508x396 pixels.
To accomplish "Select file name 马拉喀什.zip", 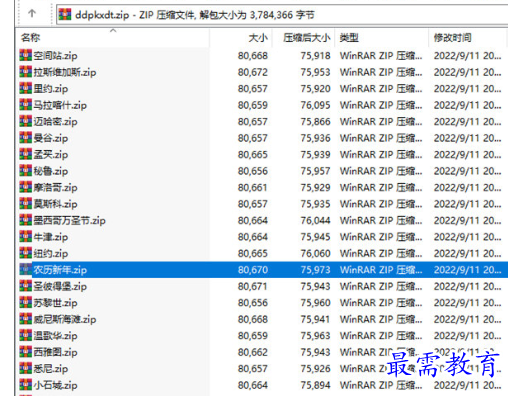I will point(60,105).
